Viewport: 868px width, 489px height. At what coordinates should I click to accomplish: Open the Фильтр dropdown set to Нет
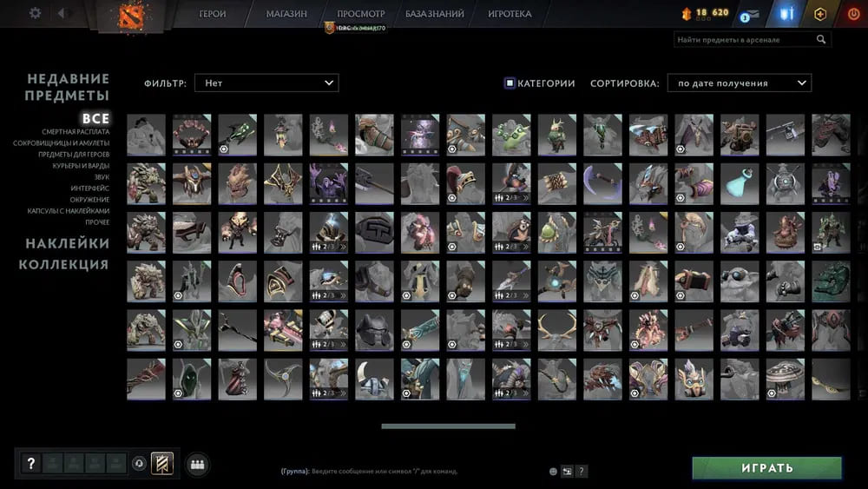tap(266, 83)
